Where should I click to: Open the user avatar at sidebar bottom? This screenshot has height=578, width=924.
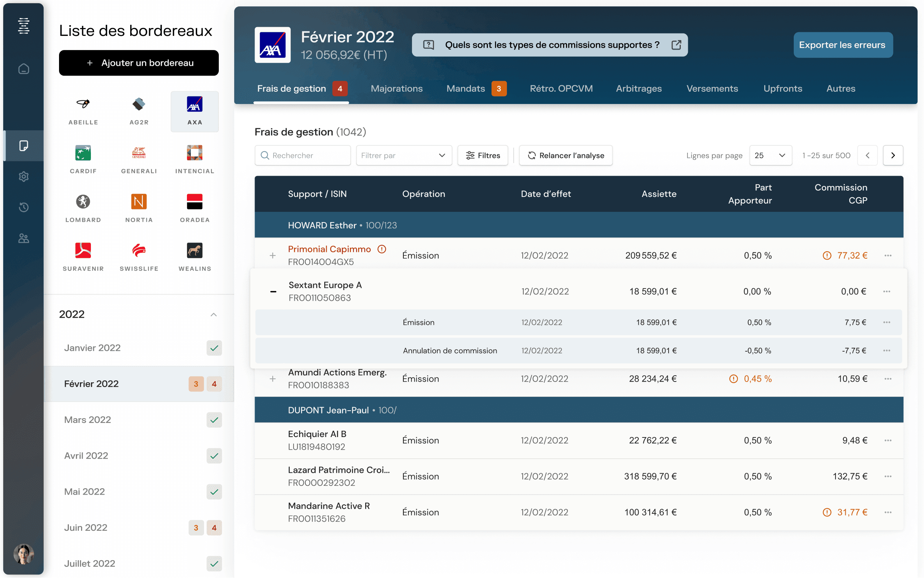point(24,554)
